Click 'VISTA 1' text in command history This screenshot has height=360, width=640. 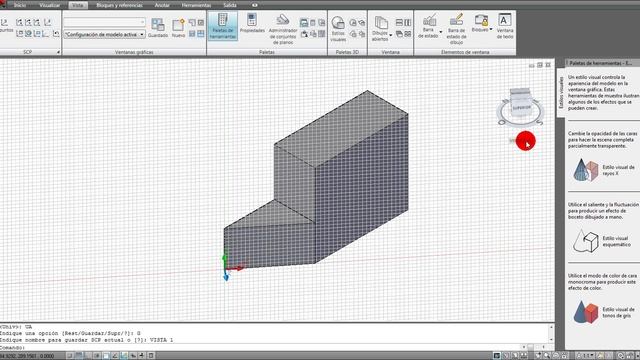tap(161, 340)
